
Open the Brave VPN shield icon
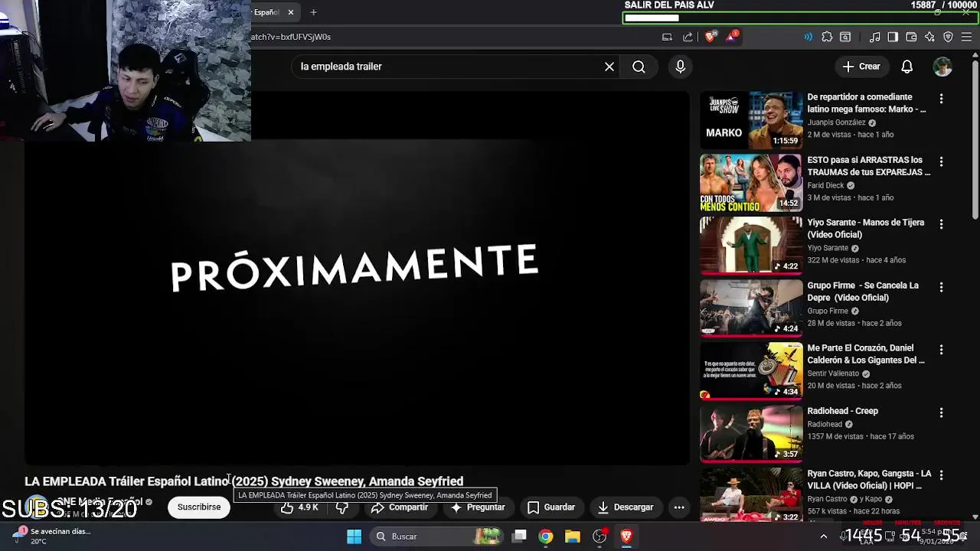[948, 37]
